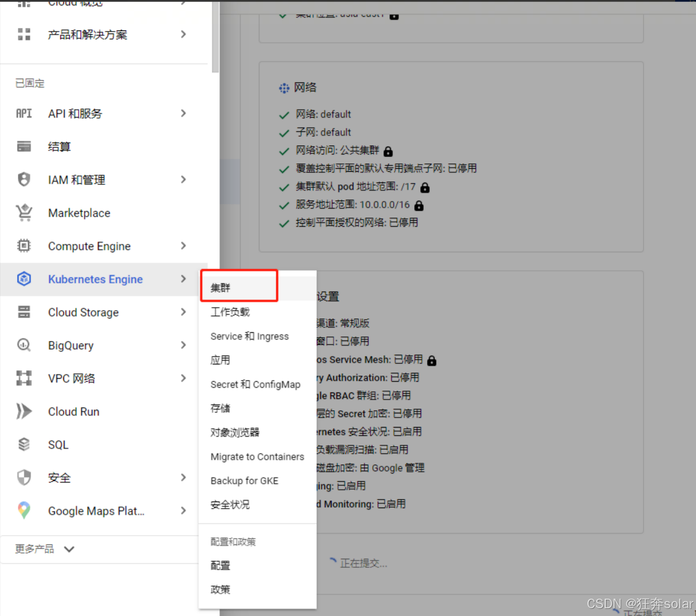
Task: Click the Google Maps Platform pin icon
Action: click(x=24, y=510)
